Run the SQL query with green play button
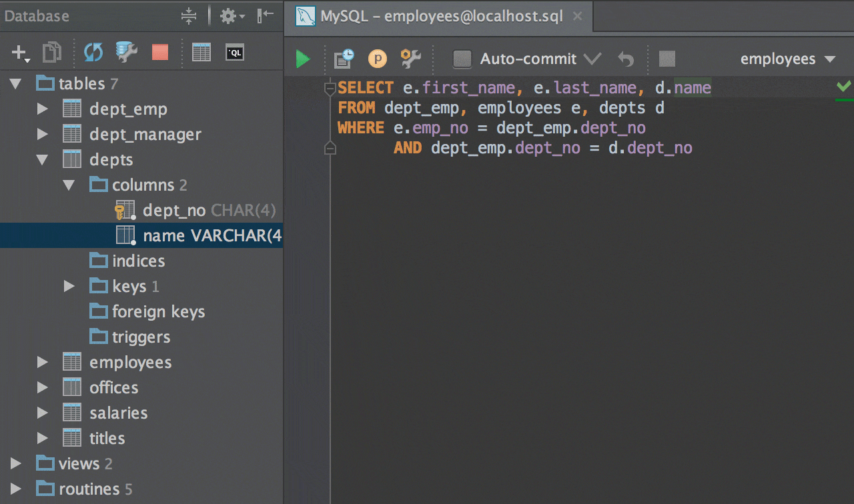The height and width of the screenshot is (504, 854). tap(303, 59)
